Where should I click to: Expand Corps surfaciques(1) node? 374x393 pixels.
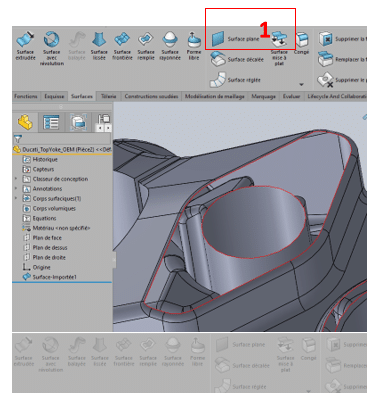(x=16, y=198)
